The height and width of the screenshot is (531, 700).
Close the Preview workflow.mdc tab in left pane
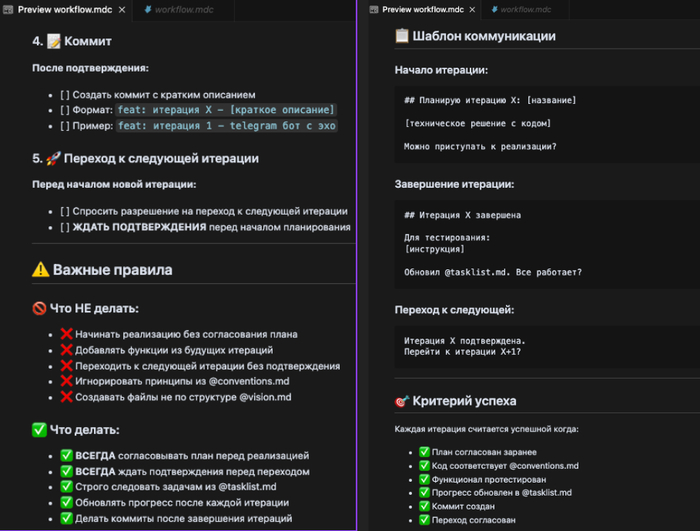(122, 9)
